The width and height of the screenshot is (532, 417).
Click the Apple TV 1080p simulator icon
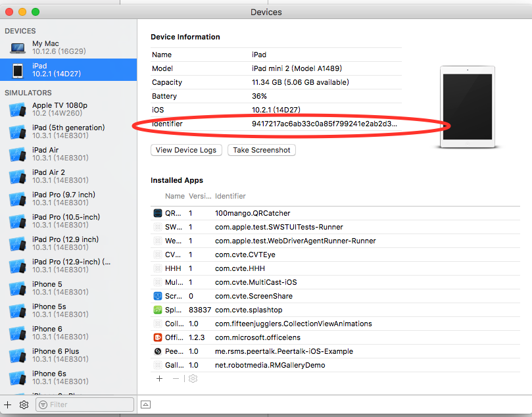[x=18, y=110]
